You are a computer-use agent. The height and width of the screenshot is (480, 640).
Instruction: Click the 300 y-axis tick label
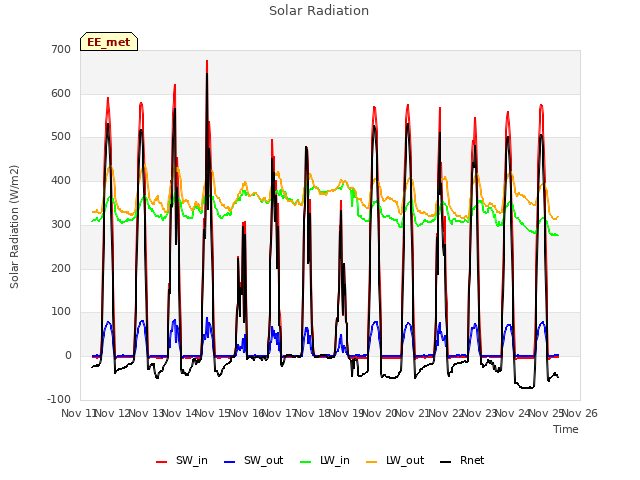61,224
